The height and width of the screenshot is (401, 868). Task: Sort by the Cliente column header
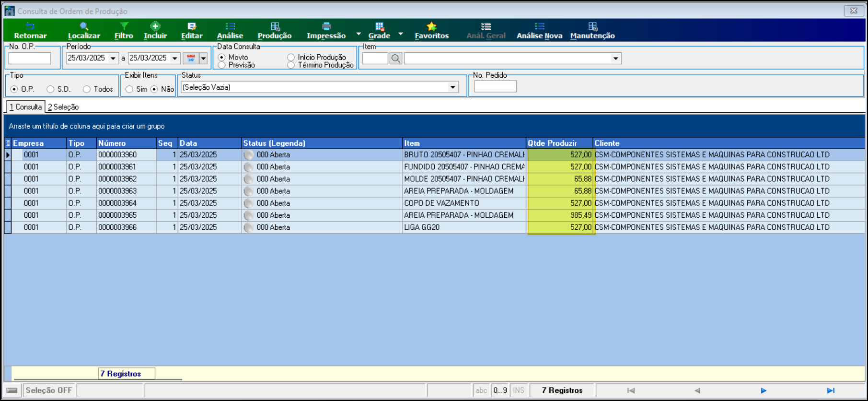[729, 143]
